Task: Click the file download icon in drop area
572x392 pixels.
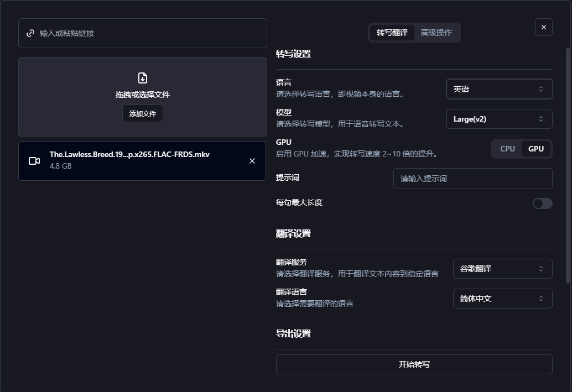Action: tap(142, 77)
